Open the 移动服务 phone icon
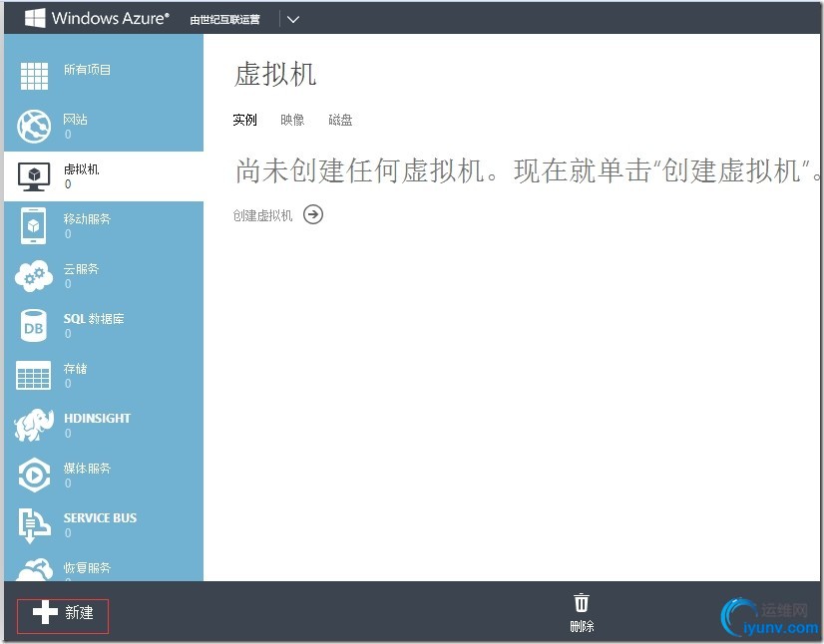Screen dimensions: 824x644 pyautogui.click(x=34, y=226)
